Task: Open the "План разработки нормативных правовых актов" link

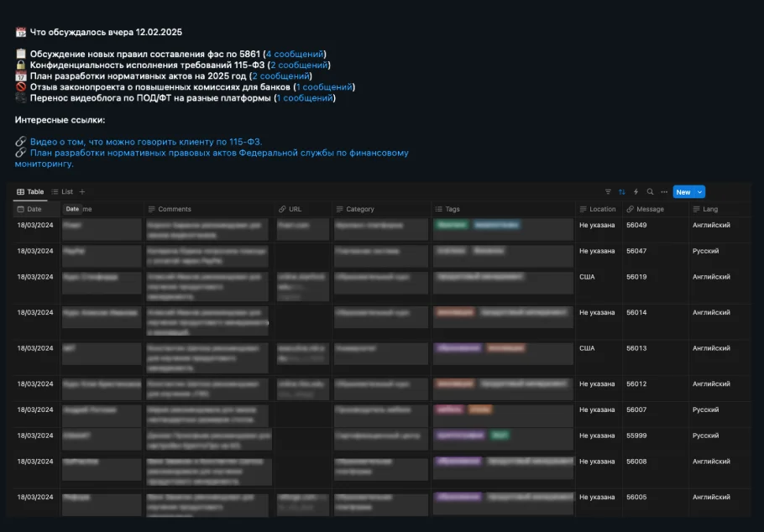Action: [219, 153]
